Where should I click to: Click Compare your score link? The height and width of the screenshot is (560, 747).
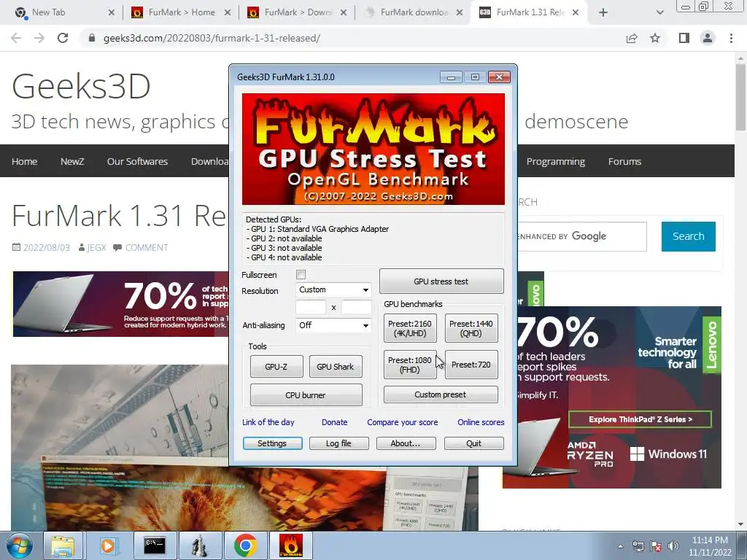tap(402, 422)
